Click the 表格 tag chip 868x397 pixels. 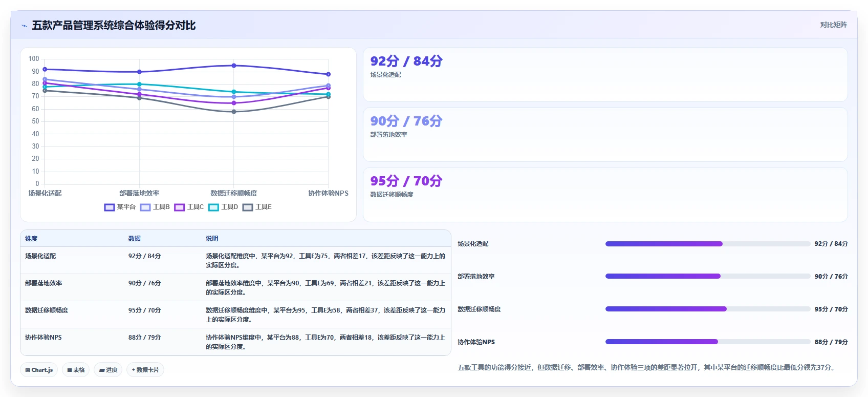(x=76, y=370)
